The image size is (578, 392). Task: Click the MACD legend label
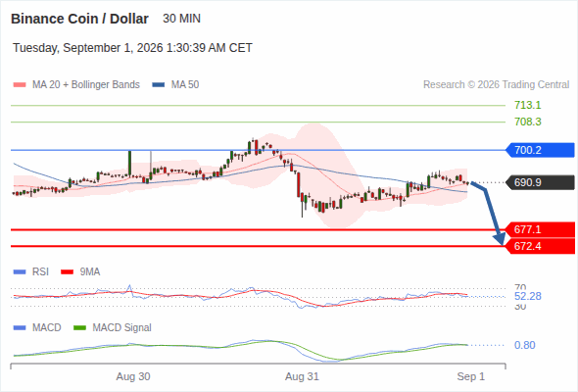47,328
